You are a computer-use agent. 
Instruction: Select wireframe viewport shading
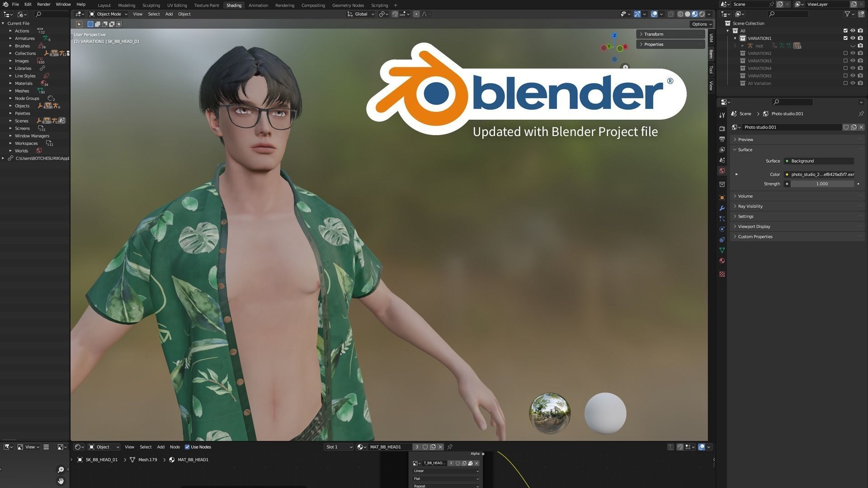(x=680, y=14)
